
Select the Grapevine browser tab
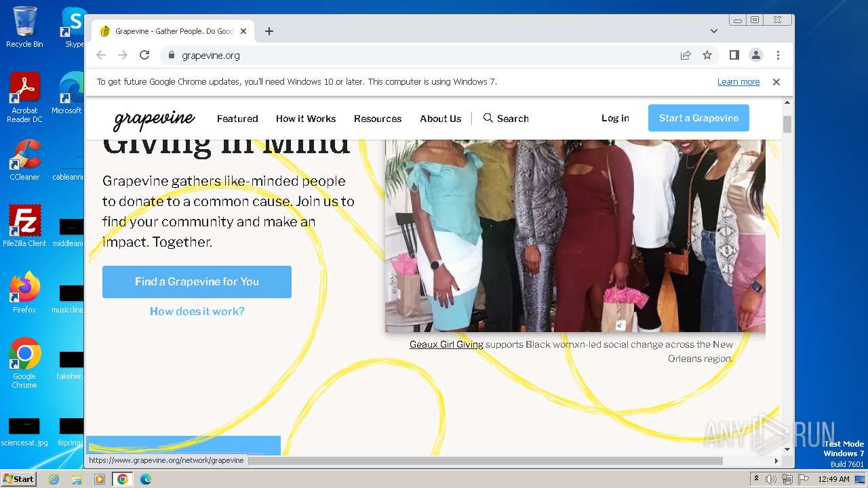(x=173, y=31)
